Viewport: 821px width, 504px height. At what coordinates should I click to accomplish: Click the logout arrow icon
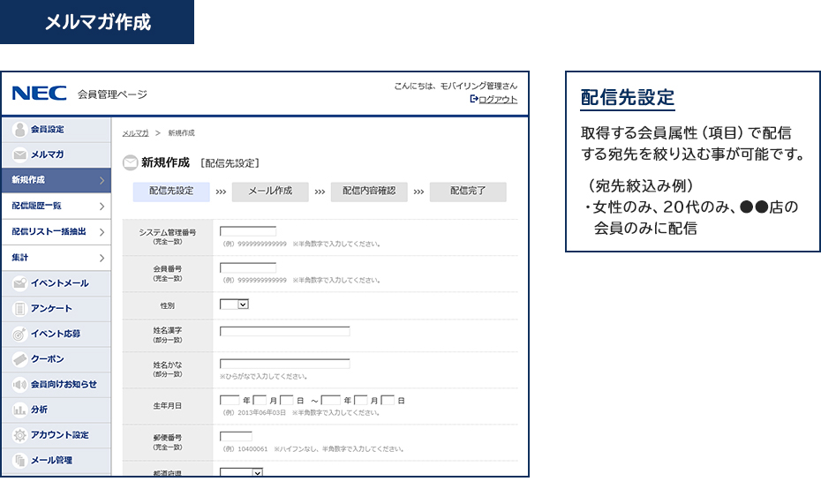click(474, 99)
